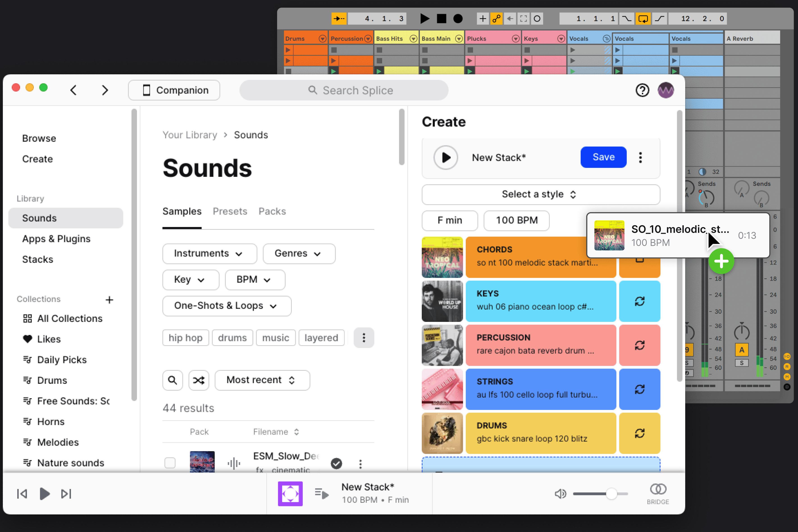Click the Companion button

[x=174, y=90]
